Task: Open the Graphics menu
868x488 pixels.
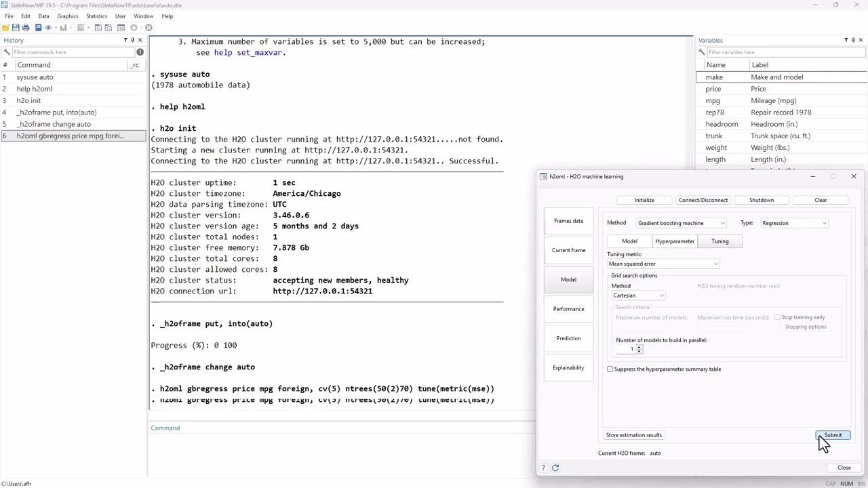Action: pos(68,16)
